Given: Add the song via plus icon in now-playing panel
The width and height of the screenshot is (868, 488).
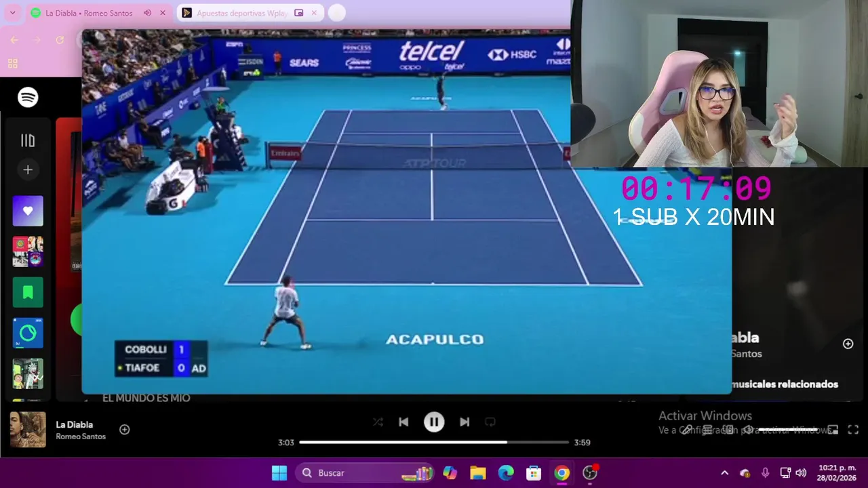Looking at the screenshot, I should (x=848, y=344).
